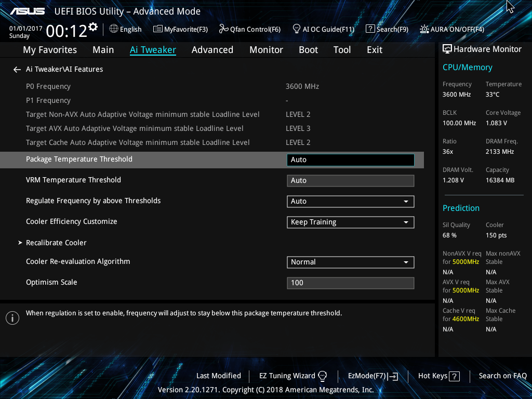Click the 1.083 V Core Voltage reading

pyautogui.click(x=496, y=123)
